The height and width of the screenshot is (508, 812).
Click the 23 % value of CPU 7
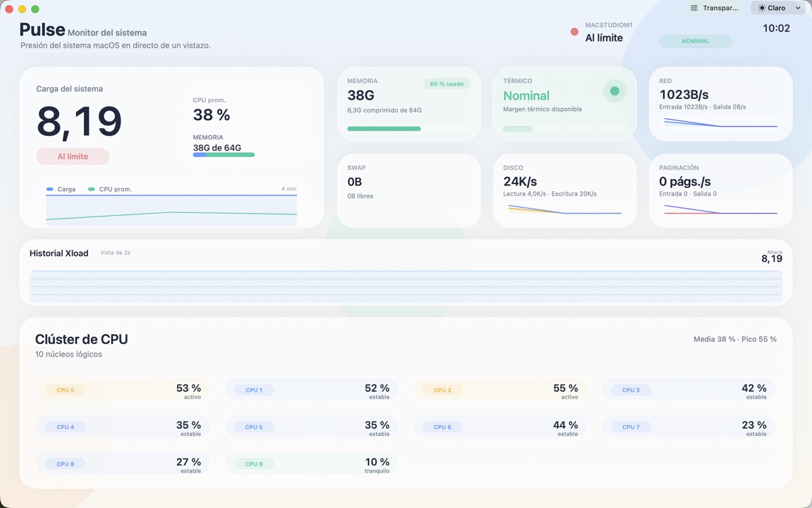click(x=754, y=425)
